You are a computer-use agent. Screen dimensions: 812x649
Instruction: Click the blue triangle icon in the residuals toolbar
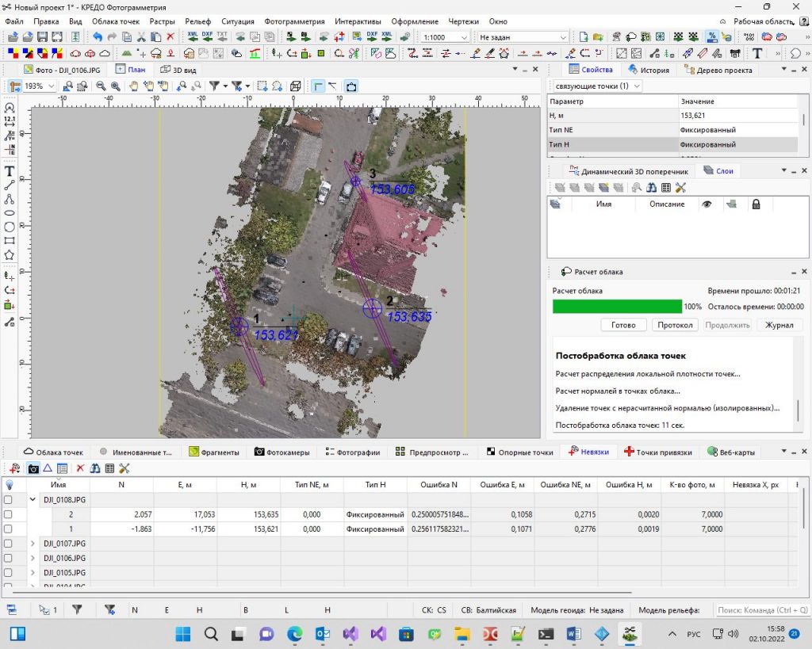[48, 468]
